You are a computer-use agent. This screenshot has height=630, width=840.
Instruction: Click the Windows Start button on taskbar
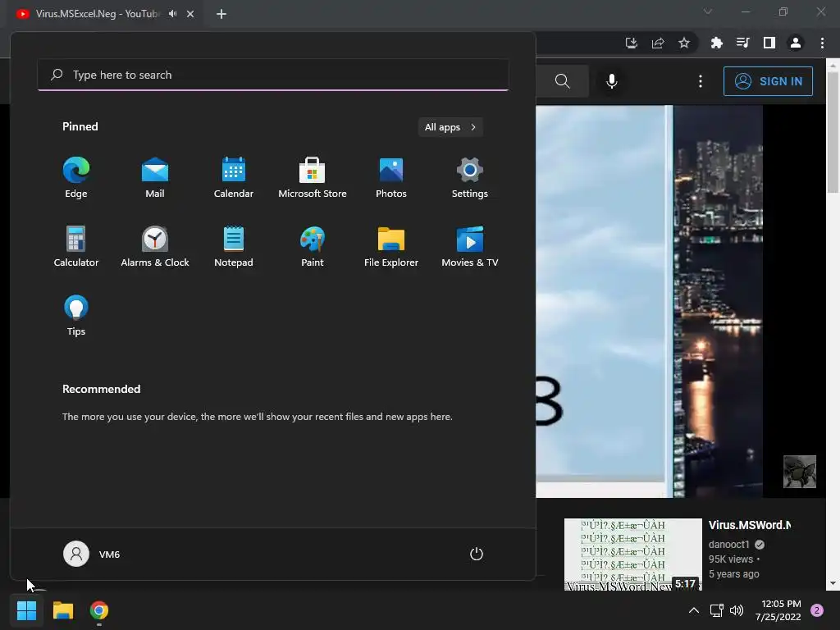(26, 610)
